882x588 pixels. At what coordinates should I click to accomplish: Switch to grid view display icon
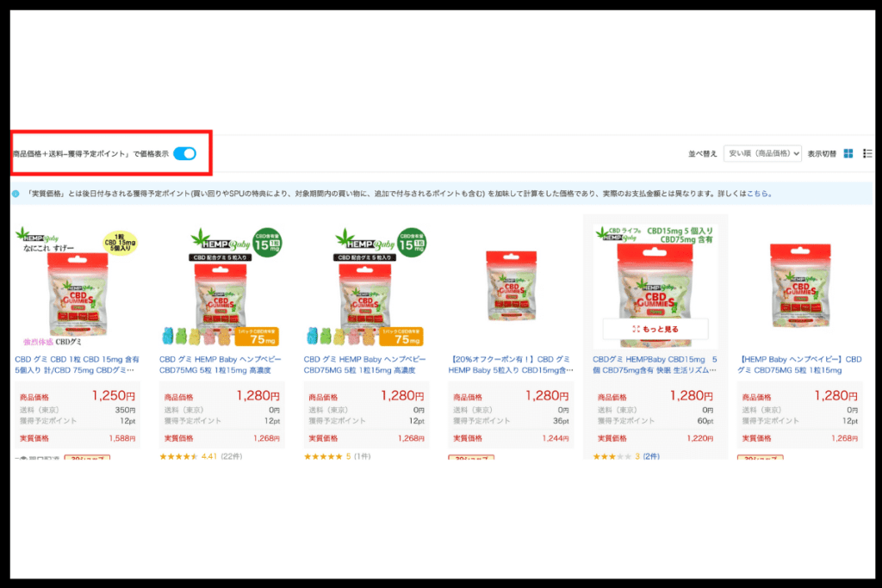tap(848, 153)
